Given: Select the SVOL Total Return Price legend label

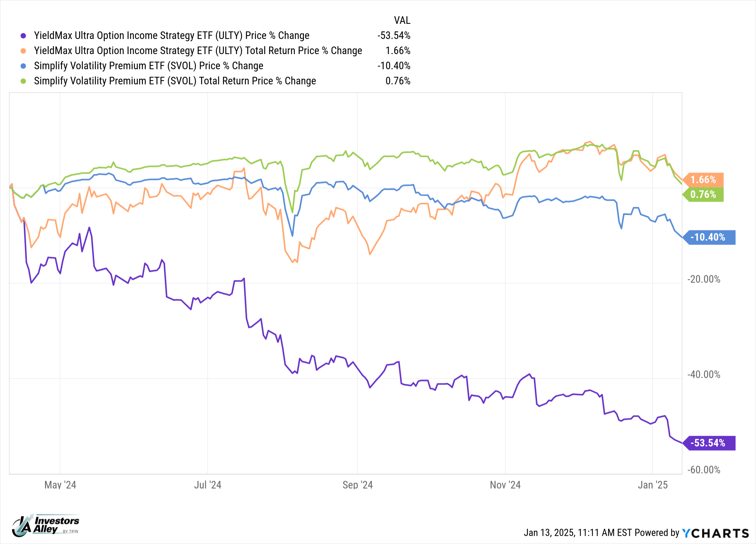Looking at the screenshot, I should point(175,81).
